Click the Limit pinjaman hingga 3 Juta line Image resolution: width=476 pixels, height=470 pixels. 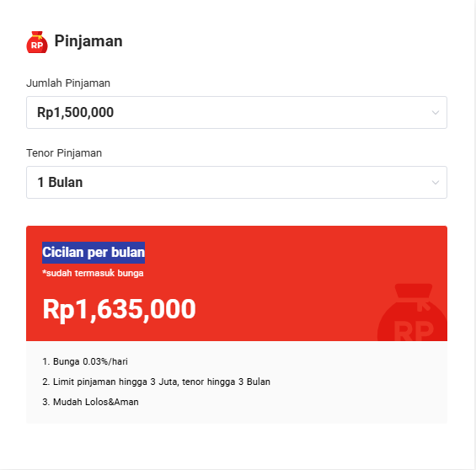156,382
